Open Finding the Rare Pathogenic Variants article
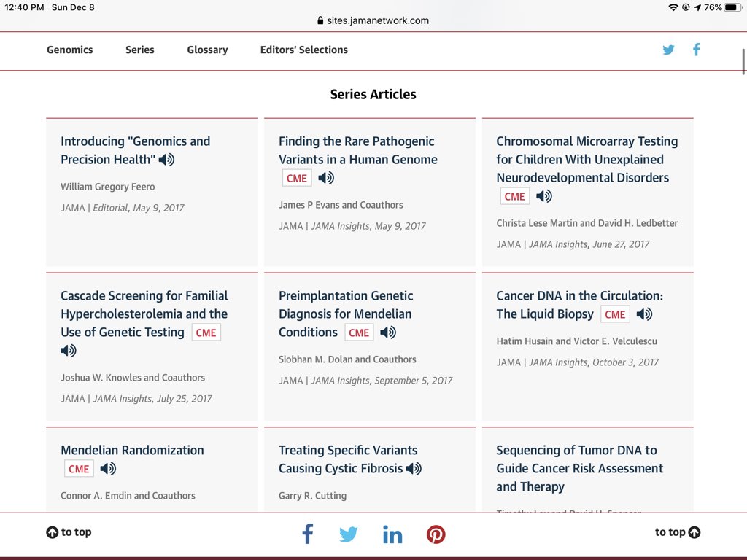This screenshot has width=747, height=560. 357,150
